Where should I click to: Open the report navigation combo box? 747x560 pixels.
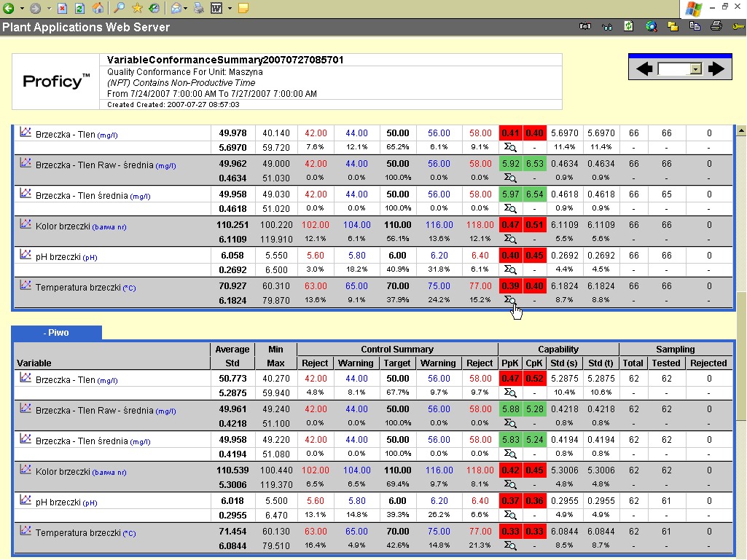click(x=680, y=69)
